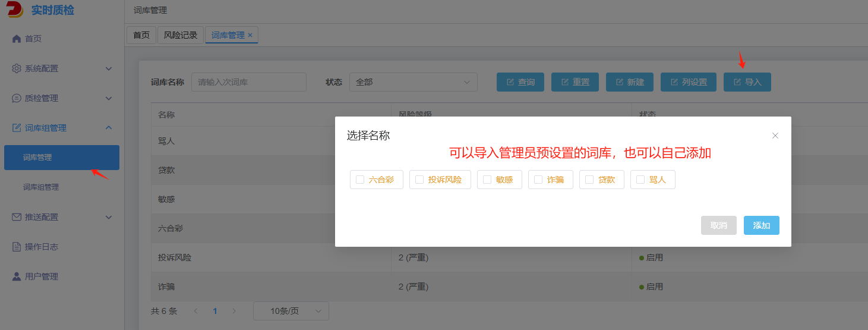Screen dimensions: 868x330
Task: Click the 用户管理 person icon
Action: pos(17,276)
